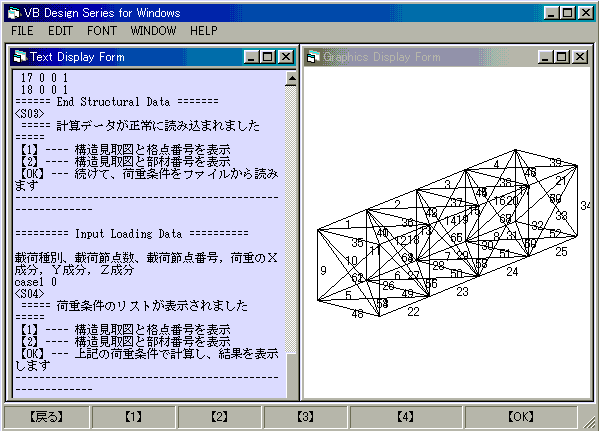The image size is (599, 431).
Task: Click the 【1】 button in bottom bar
Action: tap(133, 417)
